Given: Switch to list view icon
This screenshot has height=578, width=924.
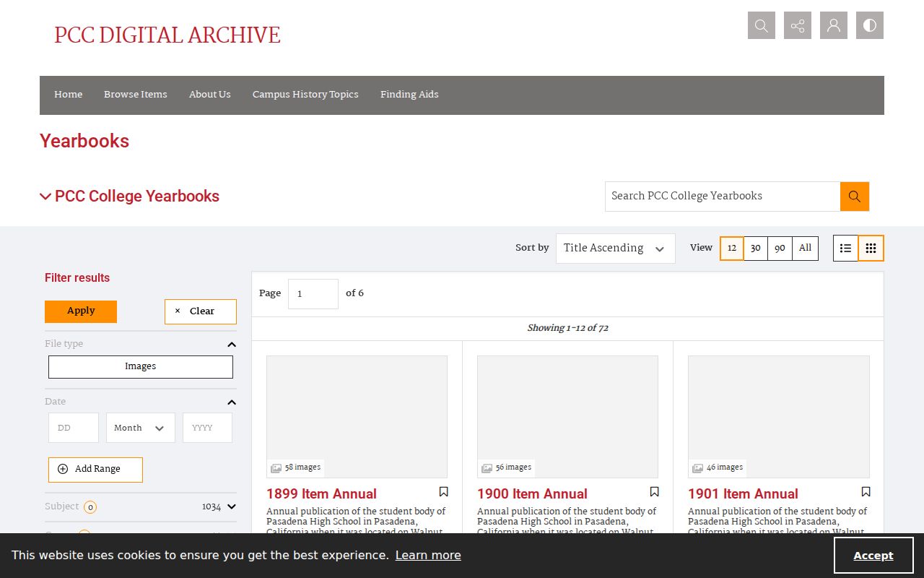Looking at the screenshot, I should 845,248.
